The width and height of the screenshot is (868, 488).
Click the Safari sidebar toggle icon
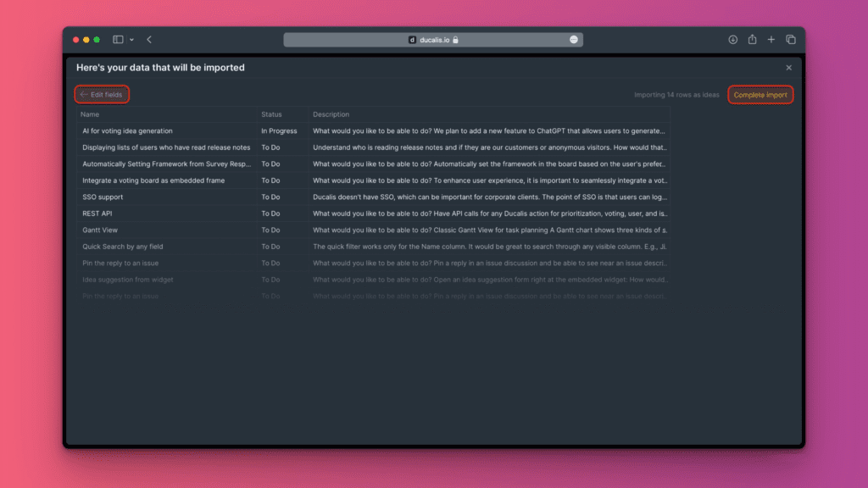[x=118, y=40]
